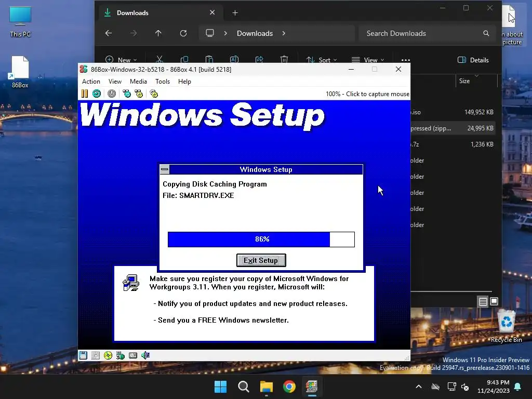
Task: Open 86Box settings gear icon
Action: 154,94
